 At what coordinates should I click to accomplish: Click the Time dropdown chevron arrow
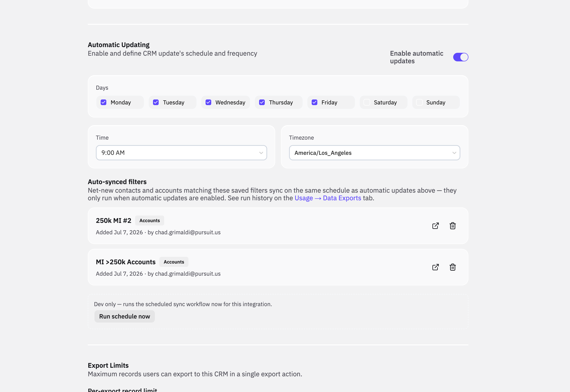pos(261,153)
